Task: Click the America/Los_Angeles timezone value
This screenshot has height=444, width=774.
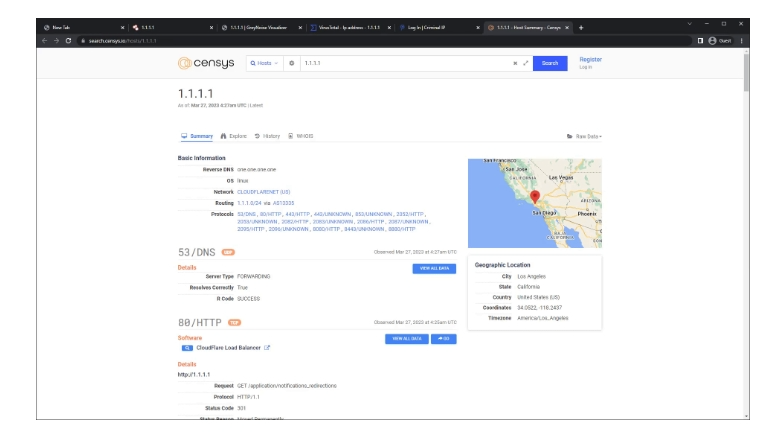Action: (542, 318)
